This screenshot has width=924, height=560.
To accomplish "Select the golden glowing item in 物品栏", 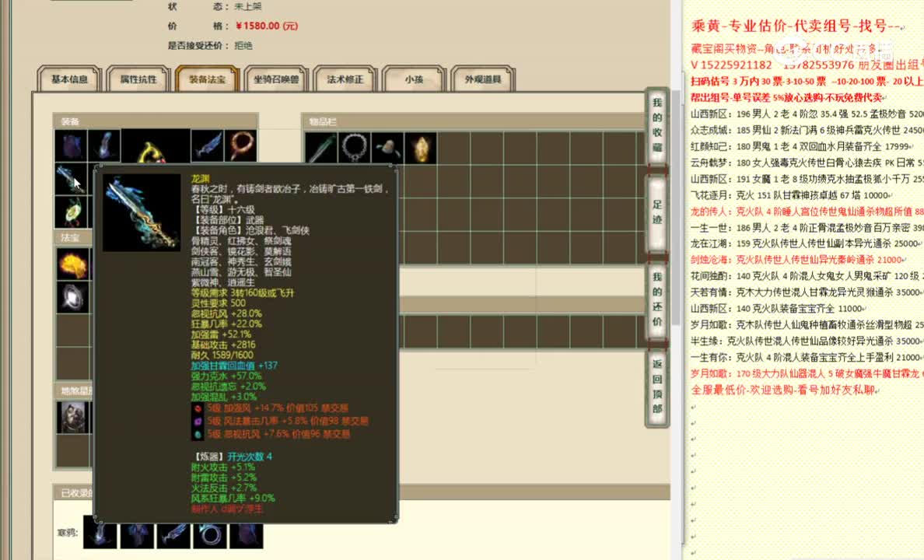I will click(x=421, y=148).
